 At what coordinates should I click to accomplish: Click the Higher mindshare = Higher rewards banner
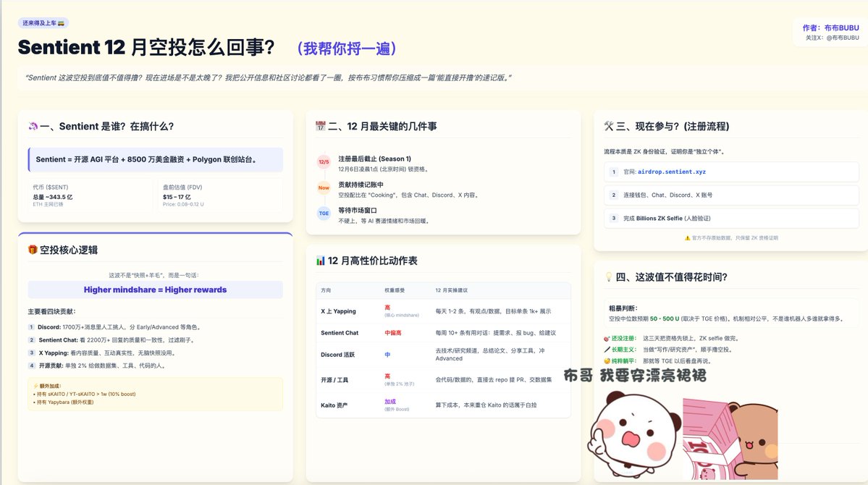(x=155, y=290)
